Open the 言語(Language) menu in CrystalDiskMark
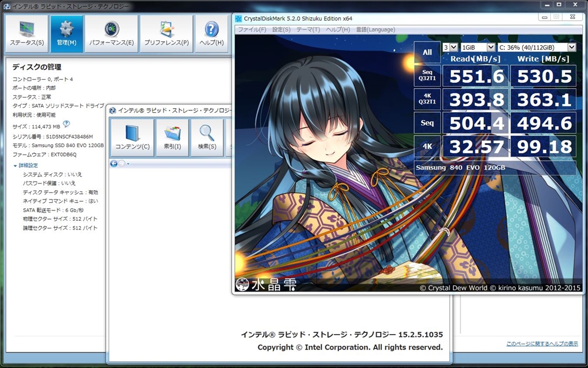588x368 pixels. [x=376, y=29]
